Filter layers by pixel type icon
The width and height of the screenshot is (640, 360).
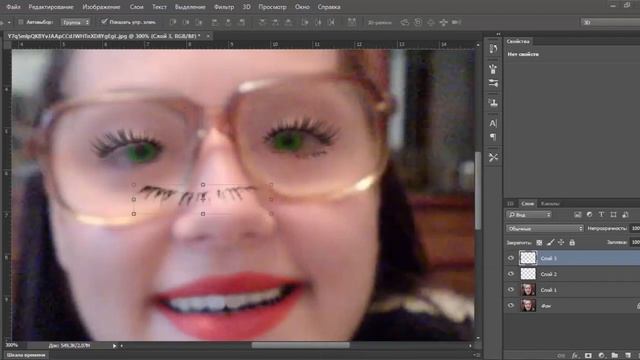pos(578,215)
